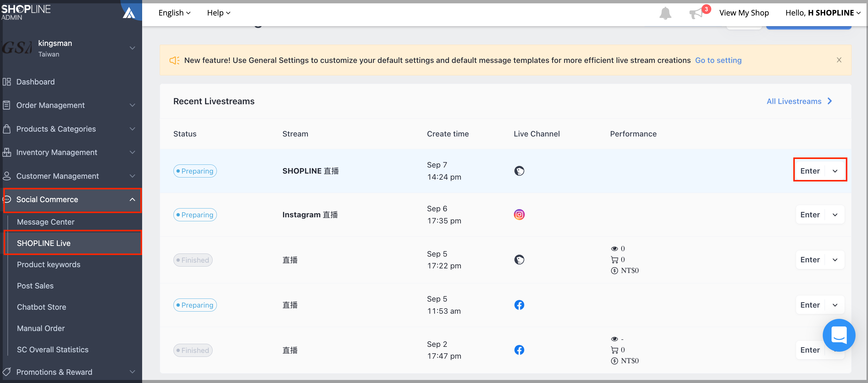868x383 pixels.
Task: Click the blue triangle logo icon
Action: click(129, 13)
